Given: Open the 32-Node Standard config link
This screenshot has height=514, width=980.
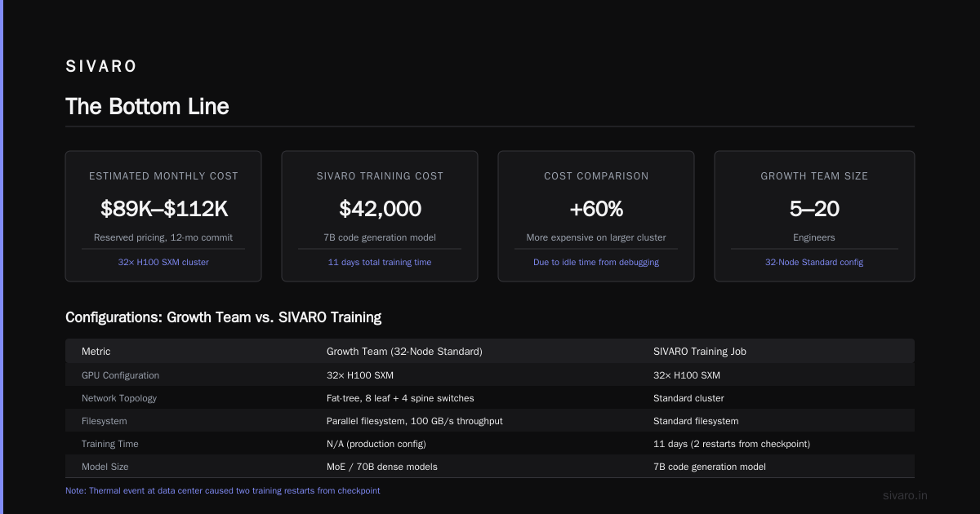Looking at the screenshot, I should [x=814, y=262].
